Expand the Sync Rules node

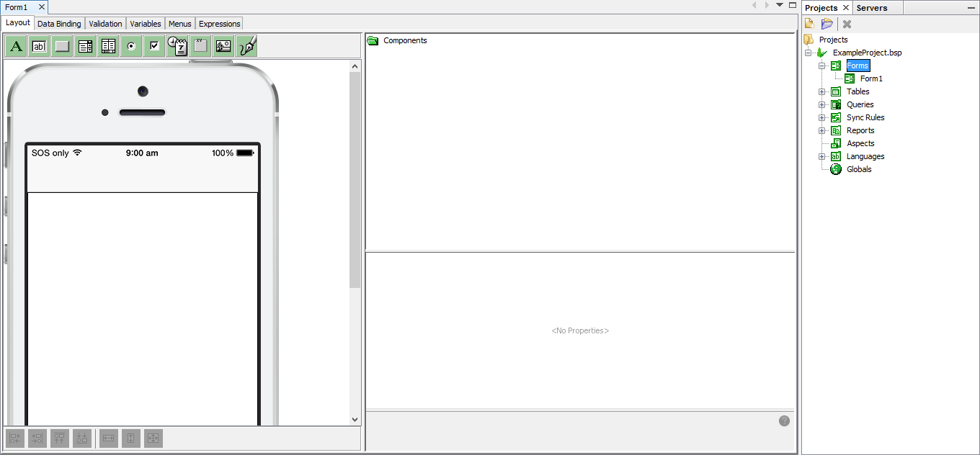821,117
